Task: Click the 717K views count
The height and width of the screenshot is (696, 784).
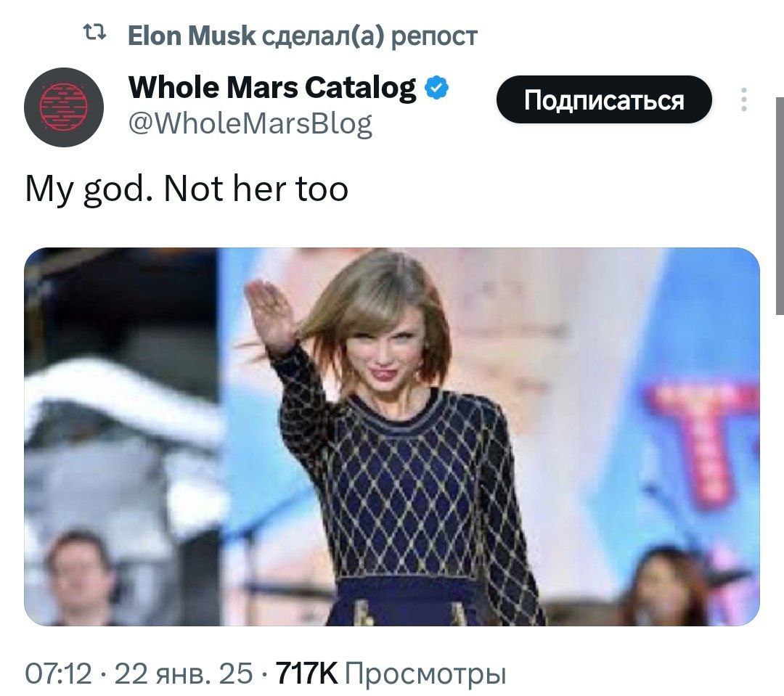Action: point(306,674)
